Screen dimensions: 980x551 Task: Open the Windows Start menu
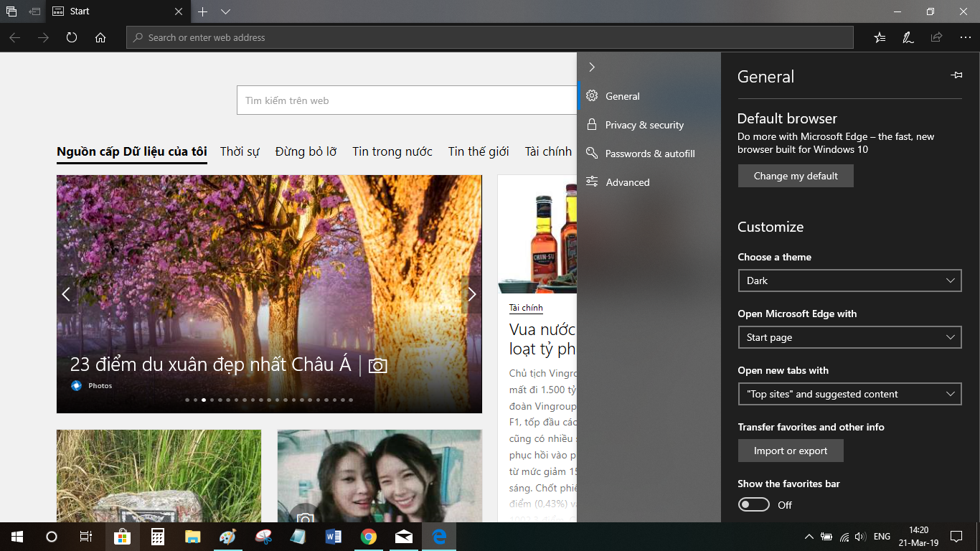tap(17, 537)
